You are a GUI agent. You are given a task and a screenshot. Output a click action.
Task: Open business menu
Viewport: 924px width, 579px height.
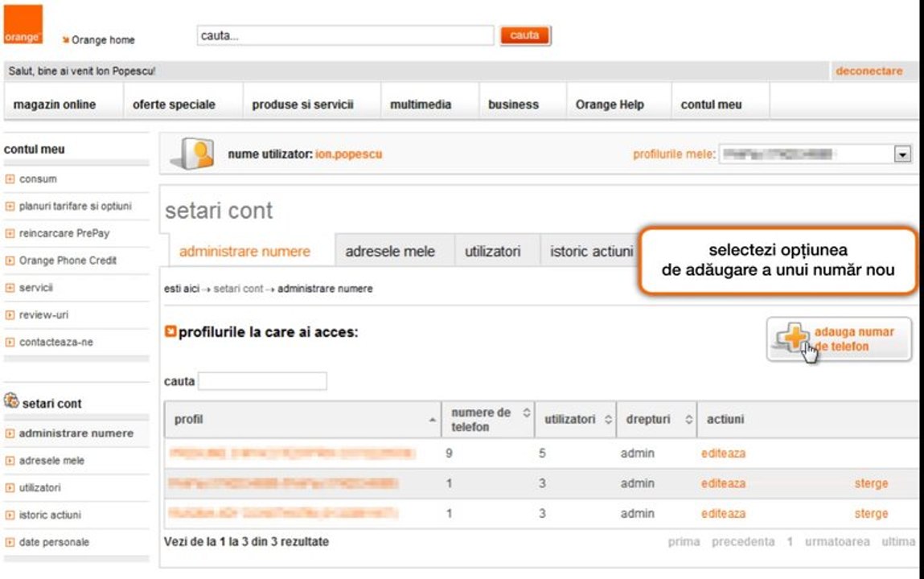click(x=513, y=105)
